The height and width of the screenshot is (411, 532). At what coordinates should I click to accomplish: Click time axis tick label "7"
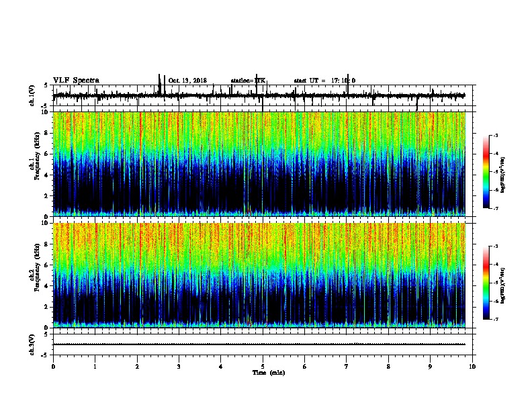pos(347,367)
